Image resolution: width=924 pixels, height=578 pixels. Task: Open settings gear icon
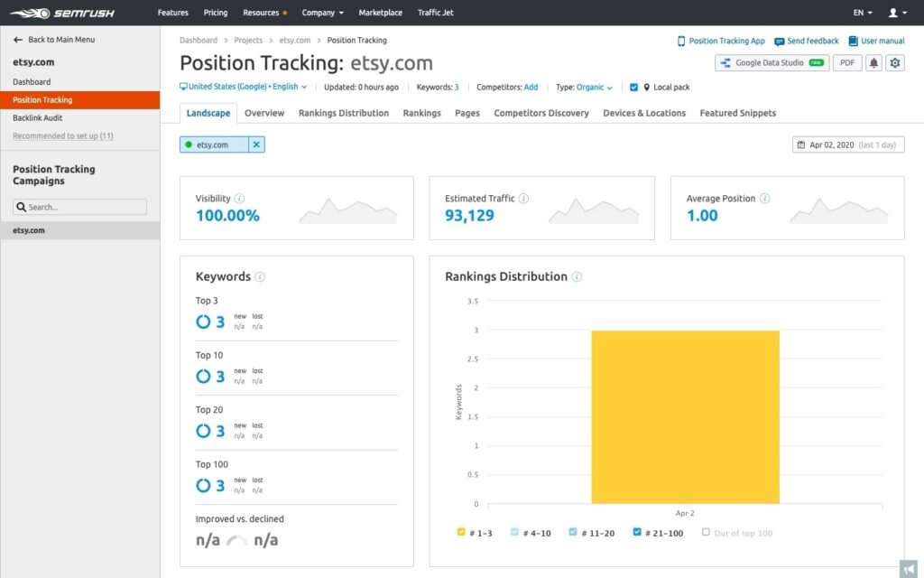[x=894, y=62]
